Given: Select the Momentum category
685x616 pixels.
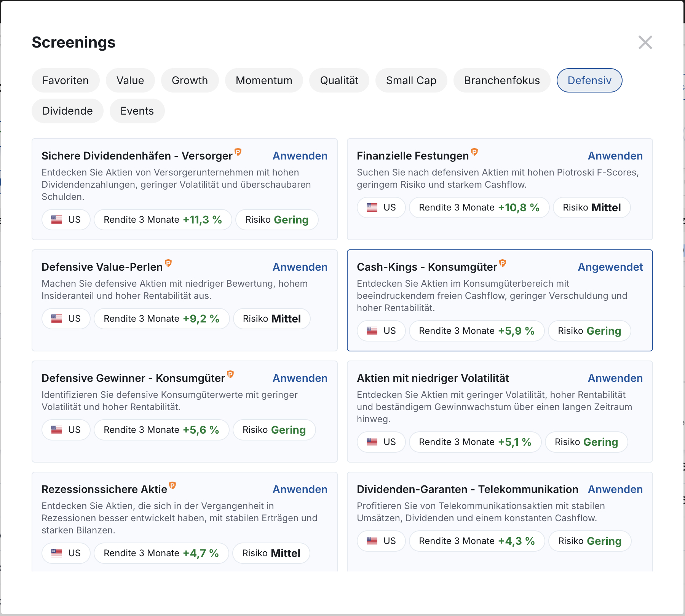Looking at the screenshot, I should [x=264, y=80].
